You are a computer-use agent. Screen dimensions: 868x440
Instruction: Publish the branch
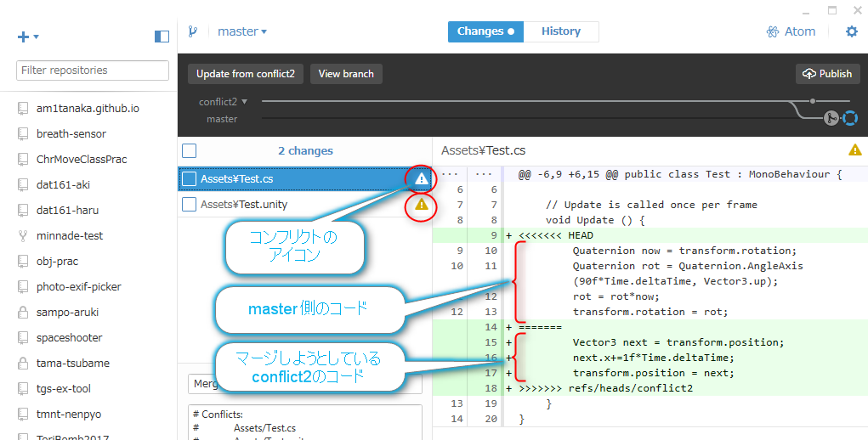point(827,74)
